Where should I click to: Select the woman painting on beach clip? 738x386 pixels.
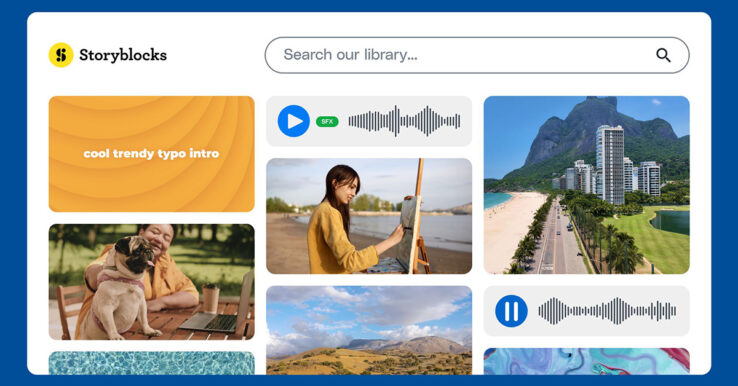coord(369,216)
